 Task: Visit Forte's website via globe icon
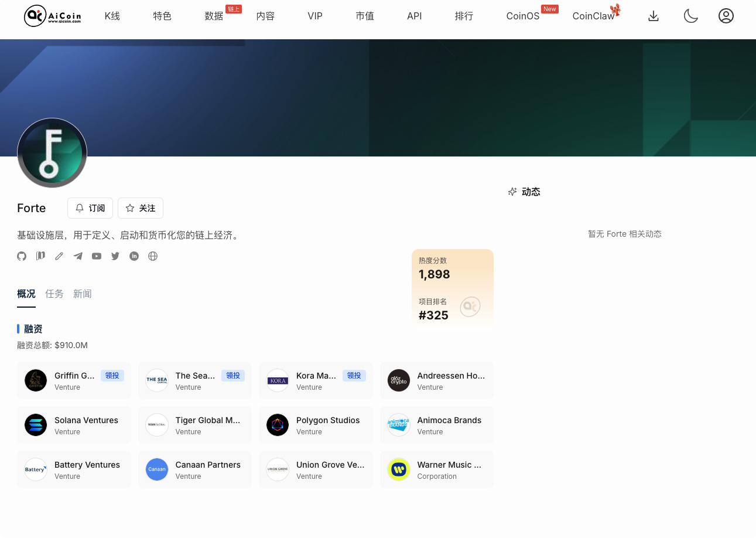[x=153, y=256]
